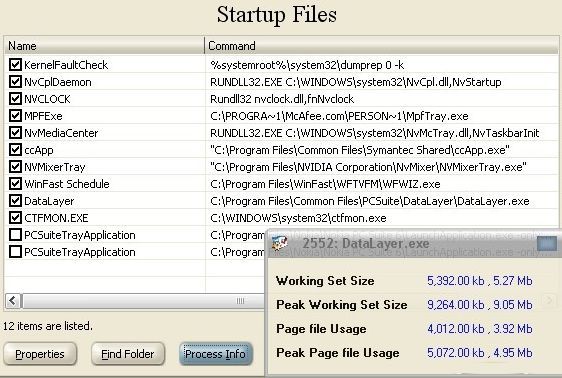Uncheck NvMediaCenter checkbox
The width and height of the screenshot is (562, 378).
click(15, 133)
